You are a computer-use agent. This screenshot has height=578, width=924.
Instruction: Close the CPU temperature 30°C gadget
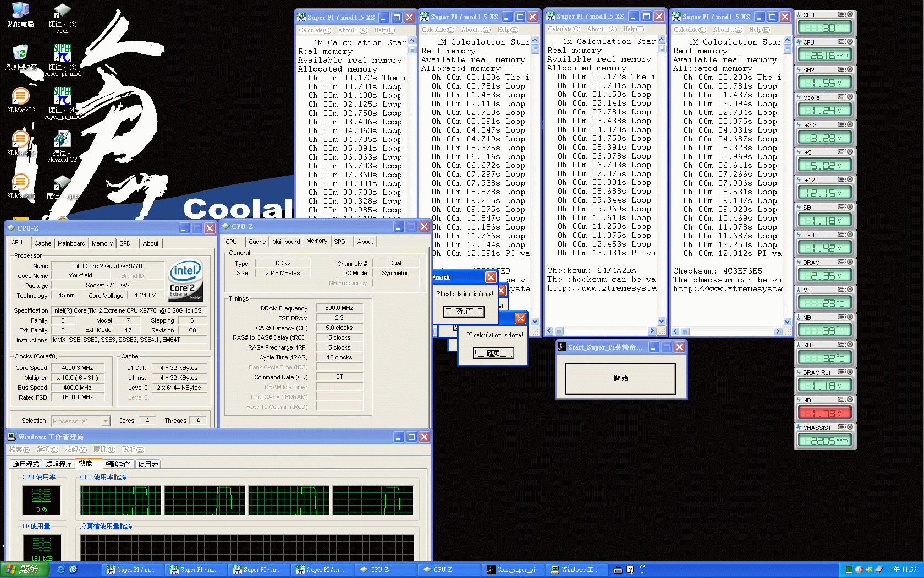point(850,14)
